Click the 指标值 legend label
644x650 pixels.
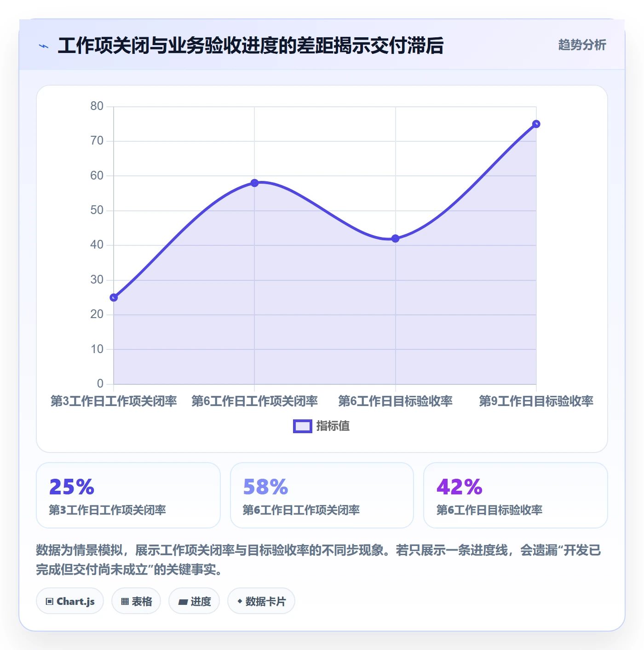(x=333, y=426)
